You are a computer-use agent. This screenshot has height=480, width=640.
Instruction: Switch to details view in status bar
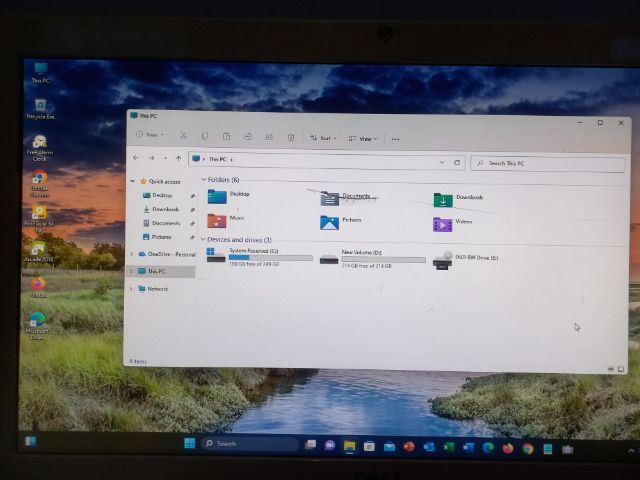611,369
